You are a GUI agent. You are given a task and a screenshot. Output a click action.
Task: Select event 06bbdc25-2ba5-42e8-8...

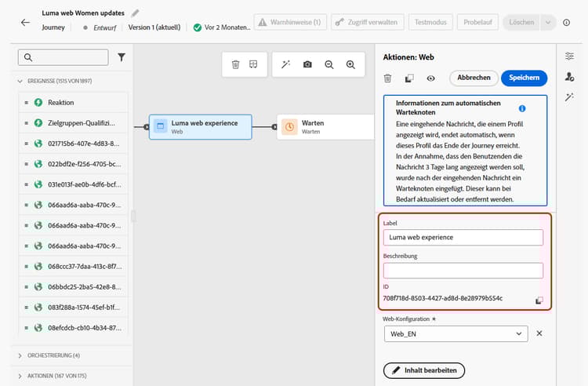click(x=73, y=286)
